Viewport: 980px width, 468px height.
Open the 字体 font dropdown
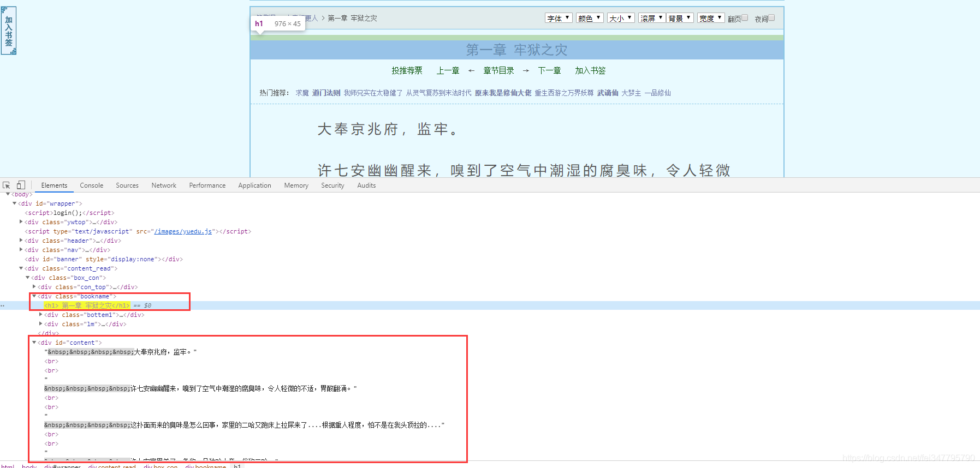click(559, 18)
